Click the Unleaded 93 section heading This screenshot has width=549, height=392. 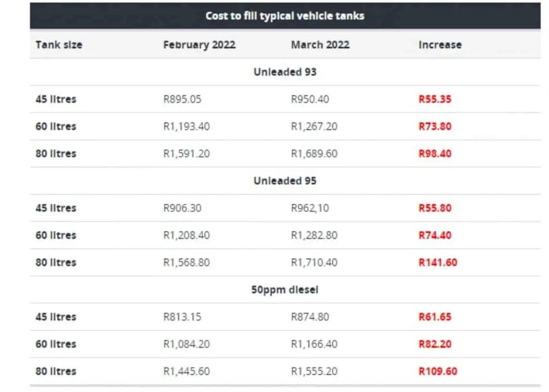tap(285, 72)
